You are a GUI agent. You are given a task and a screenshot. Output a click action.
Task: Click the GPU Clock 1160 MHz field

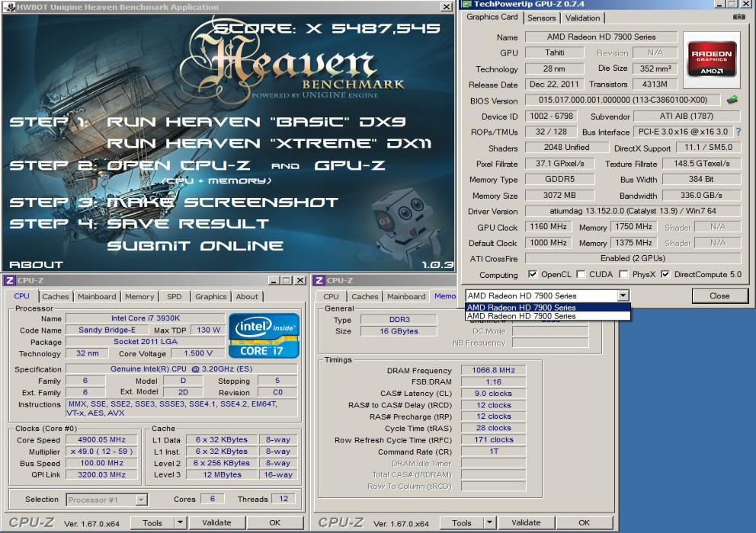point(548,226)
